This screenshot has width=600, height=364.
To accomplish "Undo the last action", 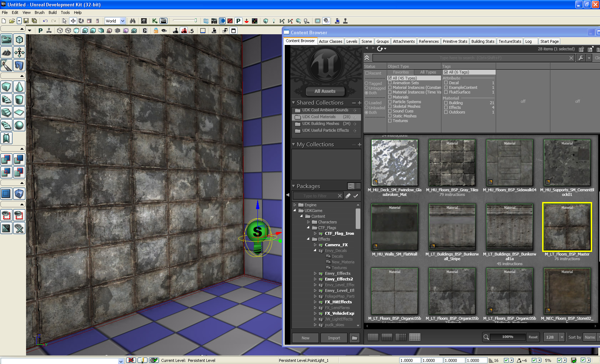I will point(45,21).
